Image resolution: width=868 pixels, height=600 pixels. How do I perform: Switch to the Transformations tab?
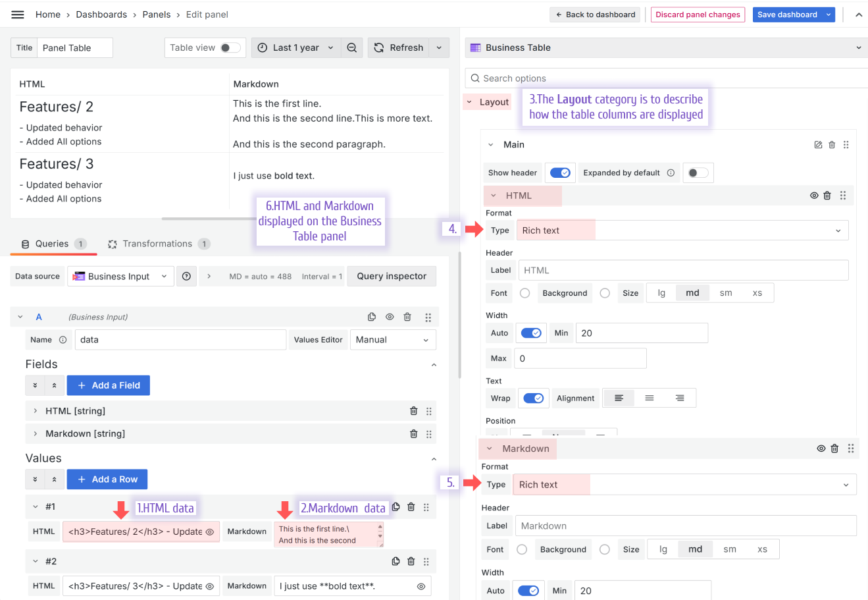(x=159, y=244)
